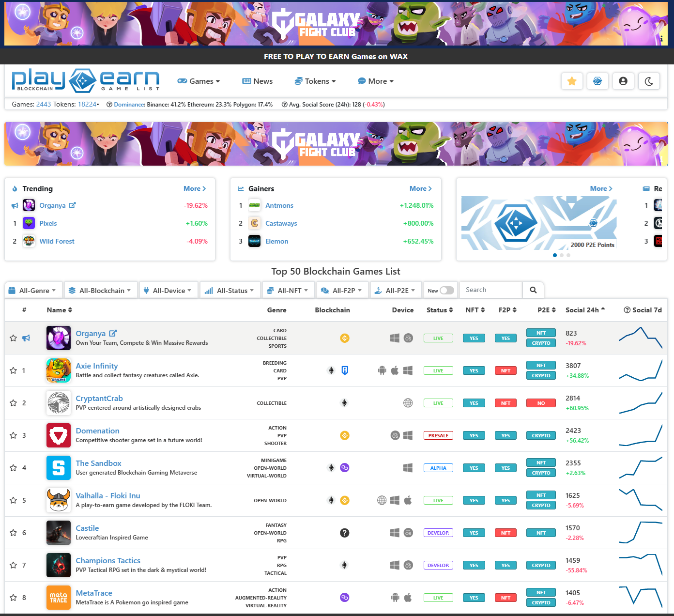Open the All-NFT filter dropdown
Viewport: 674px width, 616px height.
pos(289,291)
